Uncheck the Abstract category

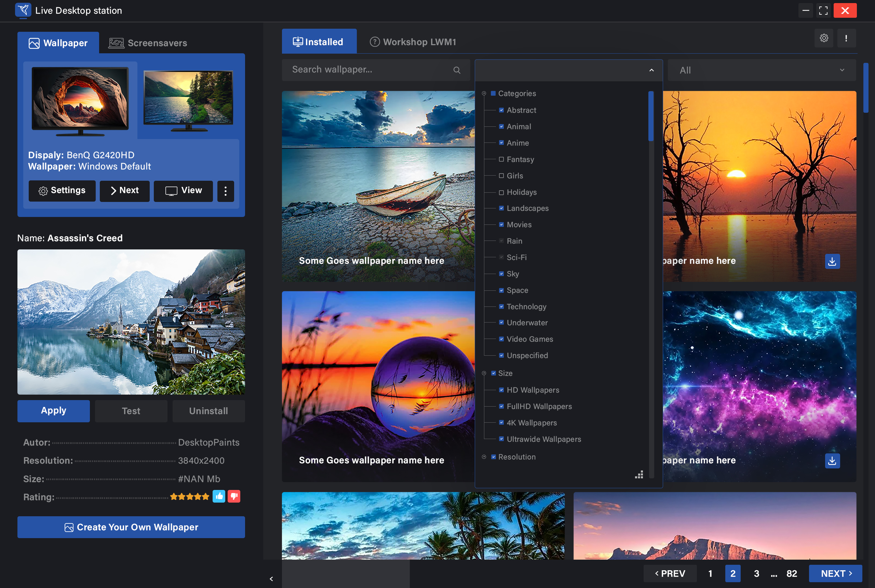[501, 110]
